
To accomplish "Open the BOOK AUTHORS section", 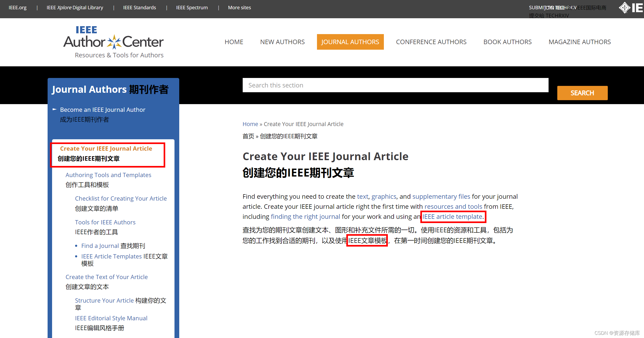I will click(x=507, y=42).
